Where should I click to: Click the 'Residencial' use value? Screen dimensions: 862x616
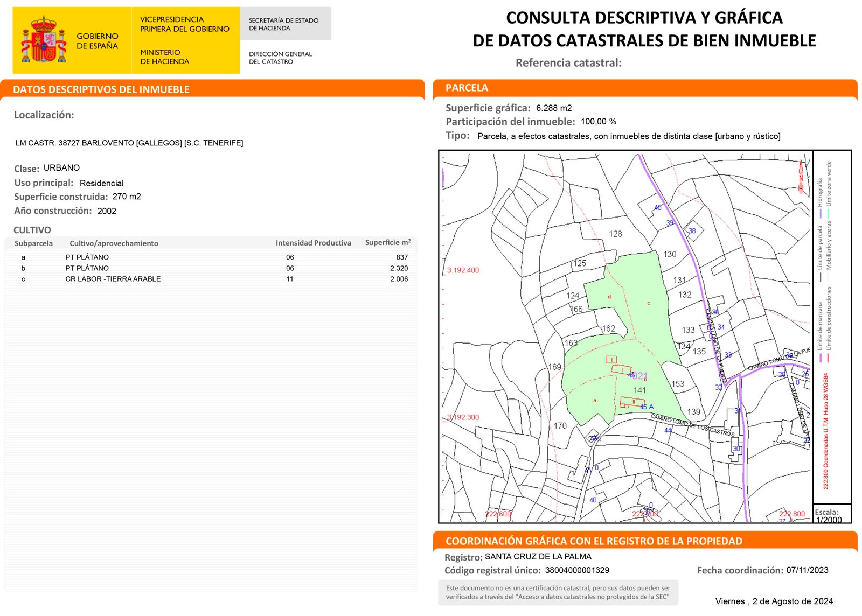tap(102, 183)
